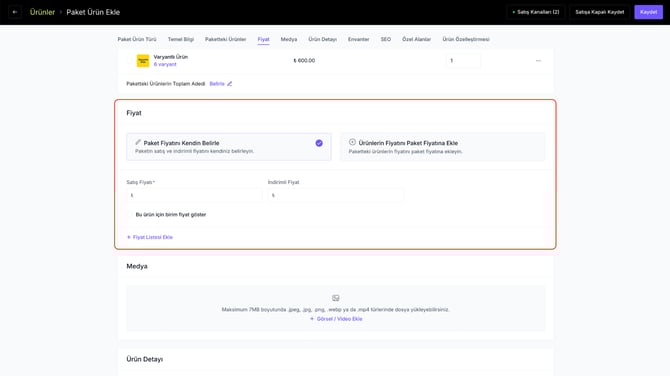Click the yellow Varyantlı Ürün thumbnail

pyautogui.click(x=143, y=61)
